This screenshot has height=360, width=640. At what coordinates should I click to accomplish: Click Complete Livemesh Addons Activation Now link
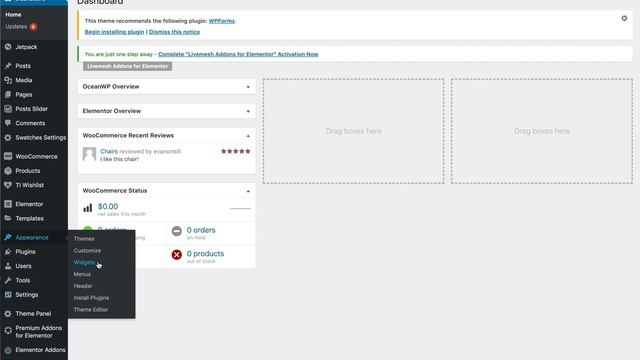(x=238, y=54)
